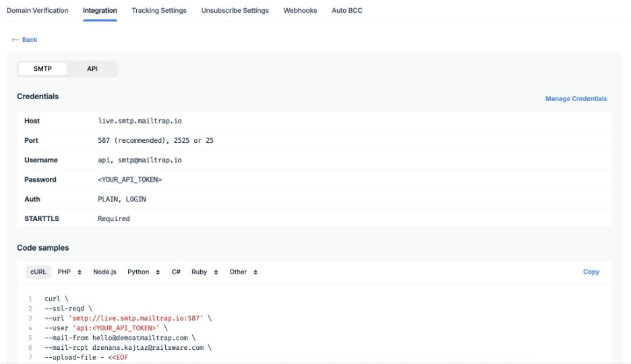Select the Node.js code sample
Viewport: 631px width, 364px height.
104,272
